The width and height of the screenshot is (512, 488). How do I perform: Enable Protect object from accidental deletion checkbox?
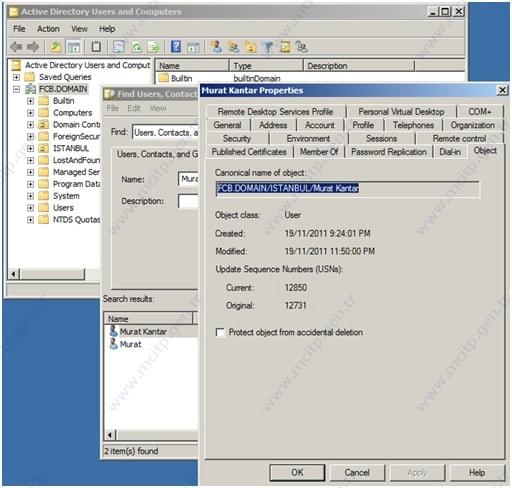[x=220, y=332]
